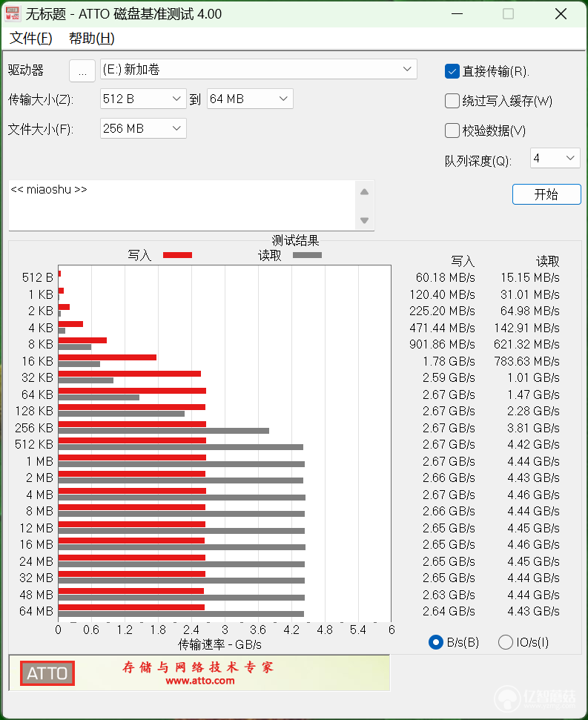Click the 15.15 MB/s read value
Viewport: 588px width, 720px height.
coord(530,277)
